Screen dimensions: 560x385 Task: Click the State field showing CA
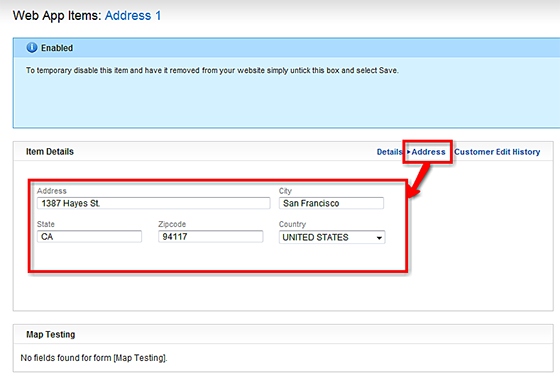click(89, 236)
